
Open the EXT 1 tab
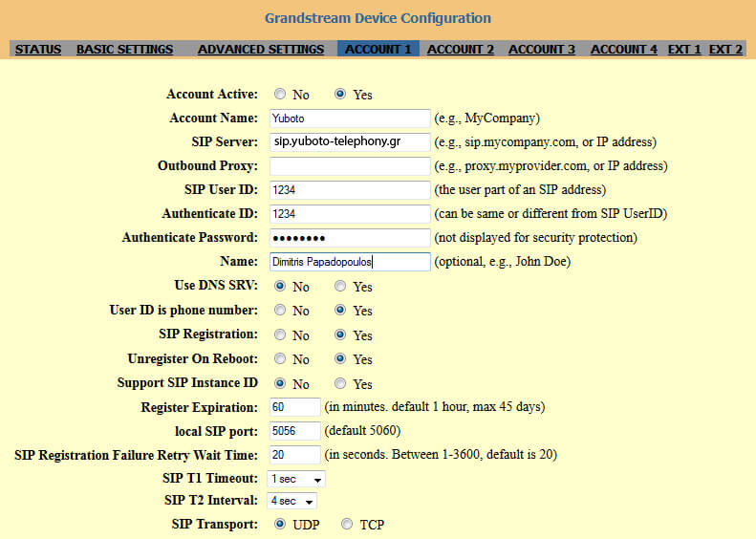[x=683, y=49]
